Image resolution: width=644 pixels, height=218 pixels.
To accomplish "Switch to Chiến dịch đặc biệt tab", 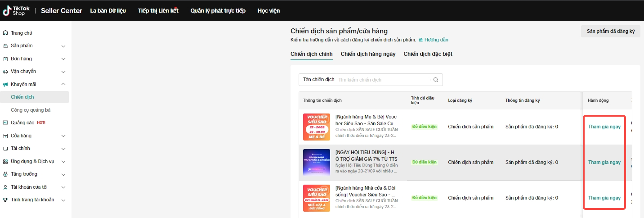I will [x=428, y=54].
